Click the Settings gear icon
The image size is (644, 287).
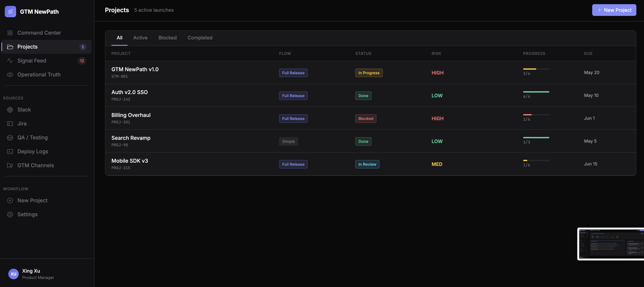(x=10, y=214)
